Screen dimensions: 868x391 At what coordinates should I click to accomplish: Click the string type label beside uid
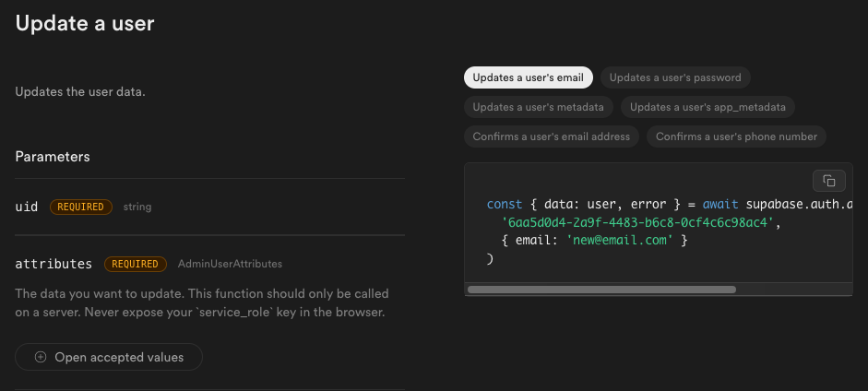click(x=137, y=207)
